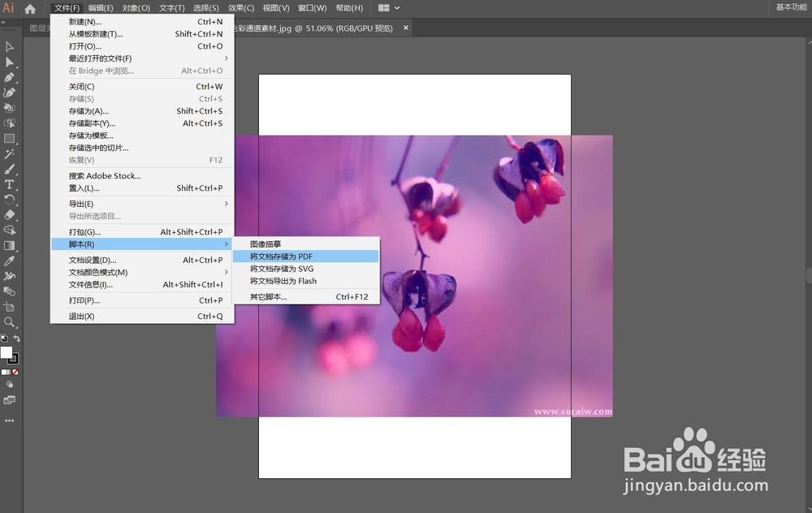Viewport: 812px width, 513px height.
Task: Select the Shape Builder tool
Action: 9,231
